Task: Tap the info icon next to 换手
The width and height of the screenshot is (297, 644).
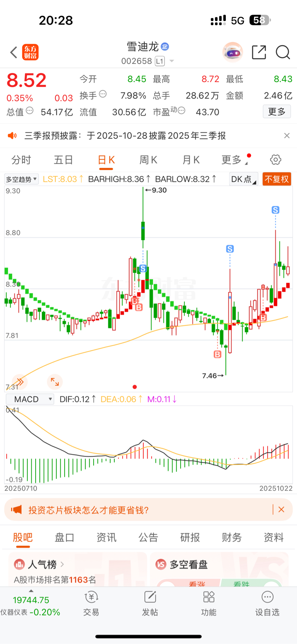Action: coord(102,94)
